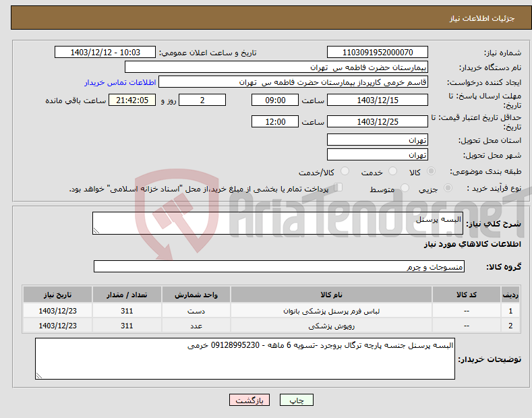Click the unit cell عدد
This screenshot has width=532, height=418.
pyautogui.click(x=196, y=326)
